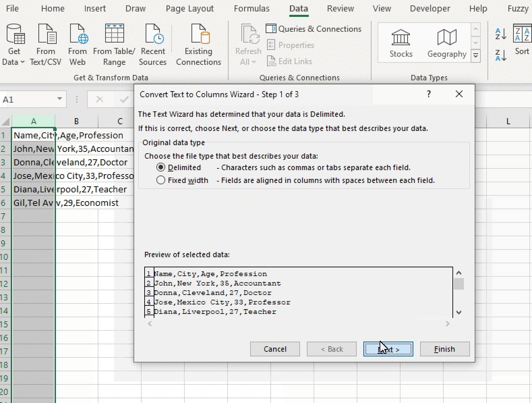Click the Next button
Viewport: 532px width, 403px height.
coord(388,349)
